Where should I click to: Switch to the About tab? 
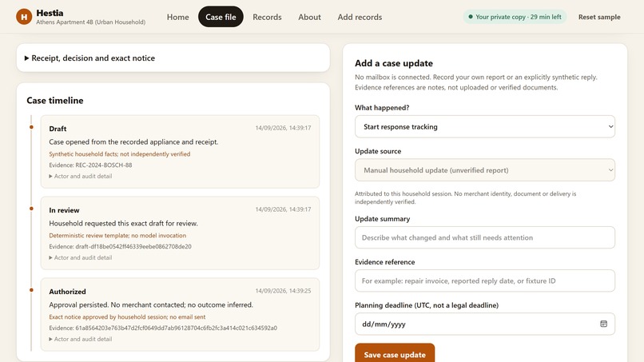coord(309,17)
